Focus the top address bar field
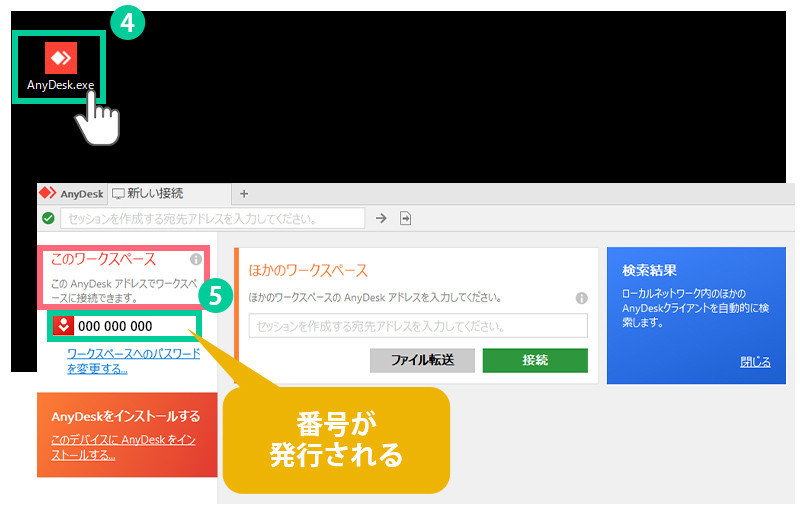The width and height of the screenshot is (800, 525). coord(212,218)
